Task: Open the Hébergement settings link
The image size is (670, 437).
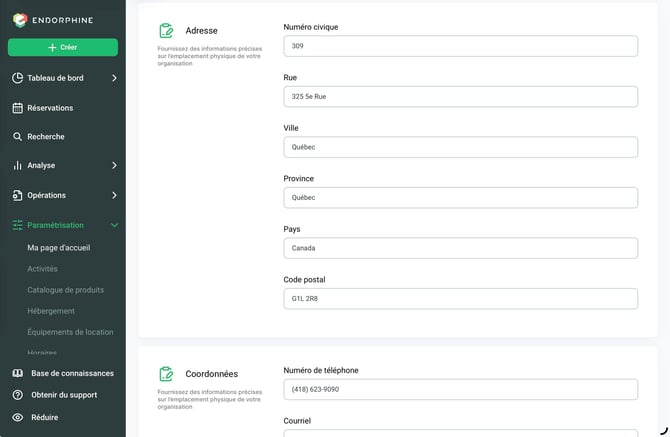Action: click(51, 311)
